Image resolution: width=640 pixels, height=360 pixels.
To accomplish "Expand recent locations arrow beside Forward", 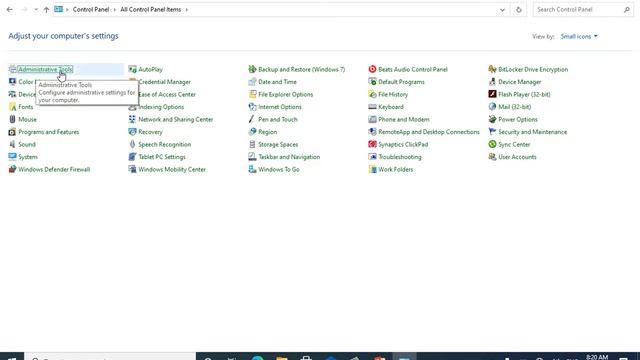I will 36,10.
